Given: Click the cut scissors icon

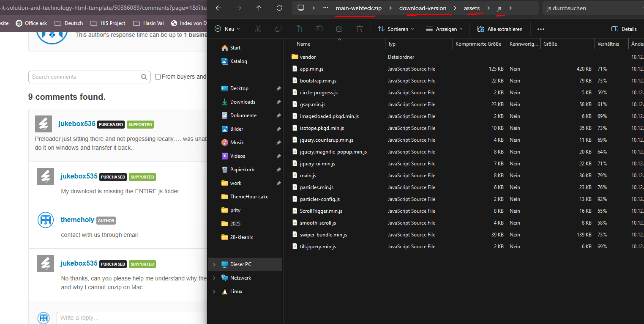Looking at the screenshot, I should (258, 29).
